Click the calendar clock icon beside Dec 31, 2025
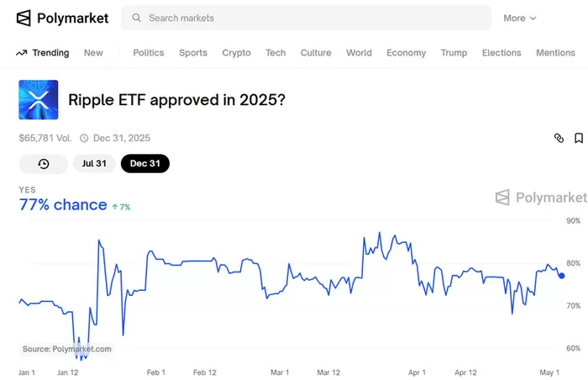Image resolution: width=588 pixels, height=380 pixels. pos(83,138)
